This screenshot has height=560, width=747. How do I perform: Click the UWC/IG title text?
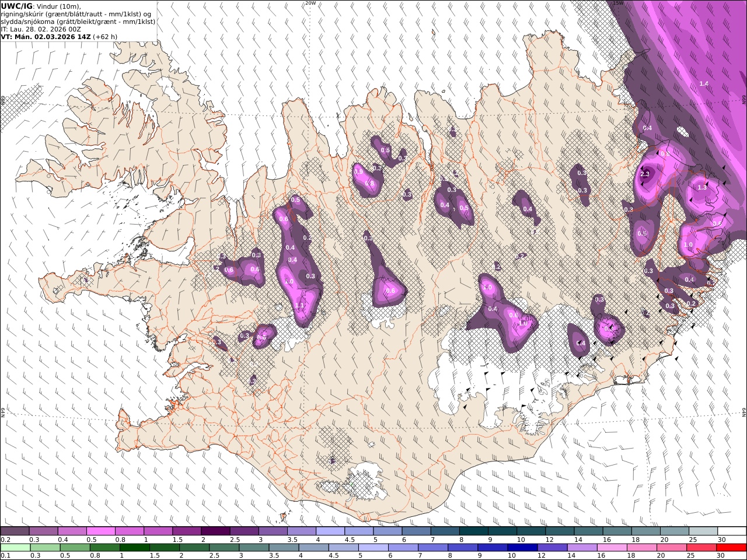click(16, 6)
